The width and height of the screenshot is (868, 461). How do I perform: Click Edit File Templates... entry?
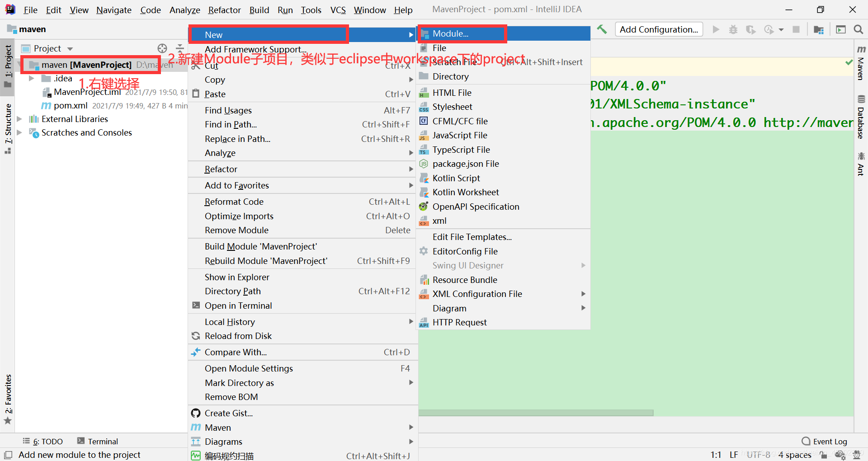click(x=504, y=237)
